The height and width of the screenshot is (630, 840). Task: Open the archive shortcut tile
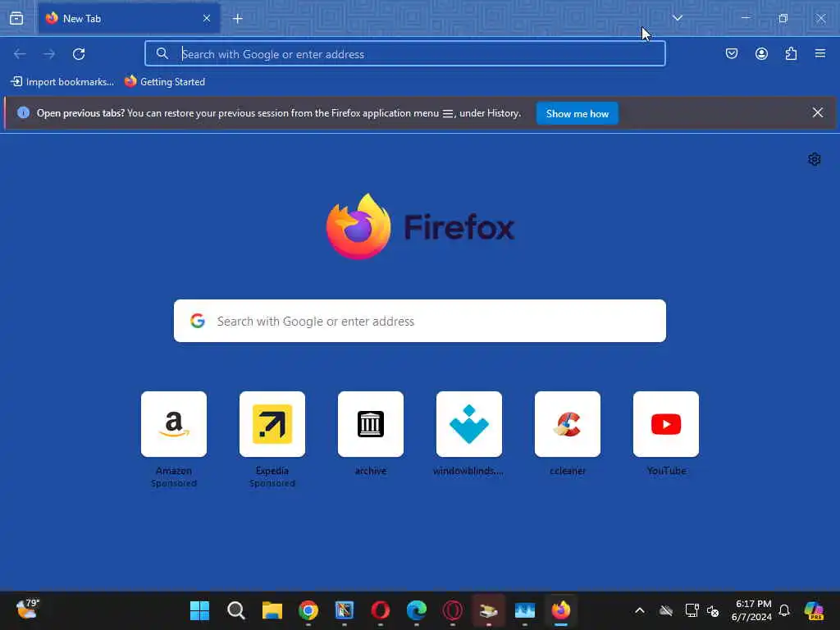pos(371,424)
